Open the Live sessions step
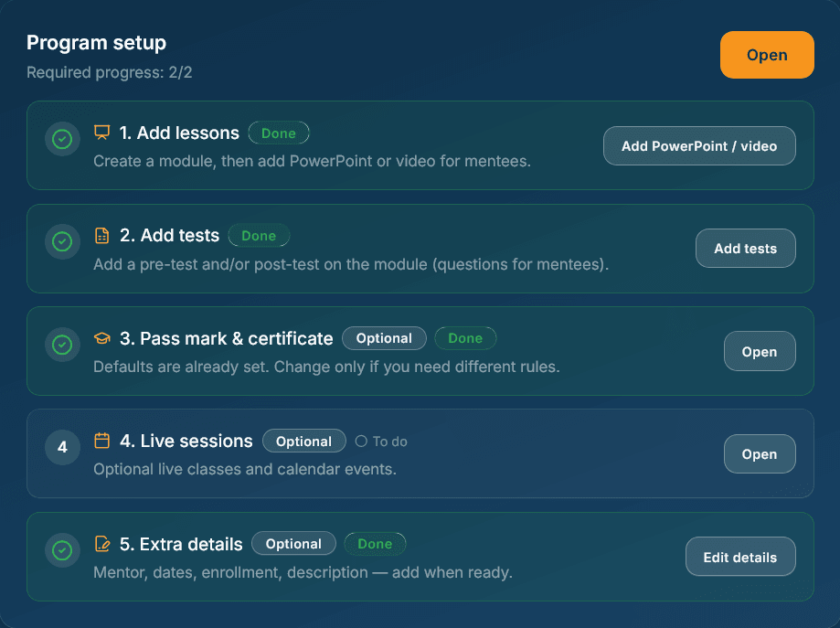 pos(759,453)
